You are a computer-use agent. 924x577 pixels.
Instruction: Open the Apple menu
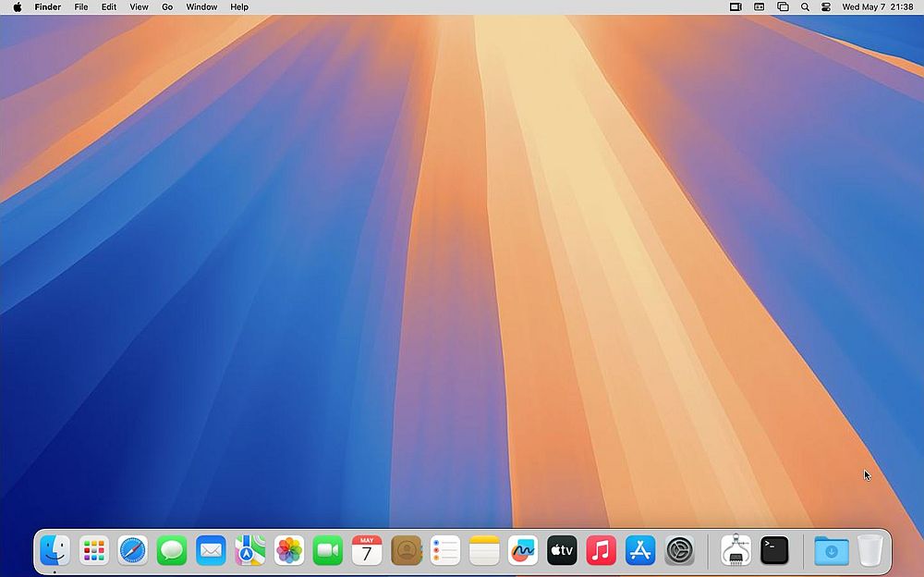click(17, 7)
